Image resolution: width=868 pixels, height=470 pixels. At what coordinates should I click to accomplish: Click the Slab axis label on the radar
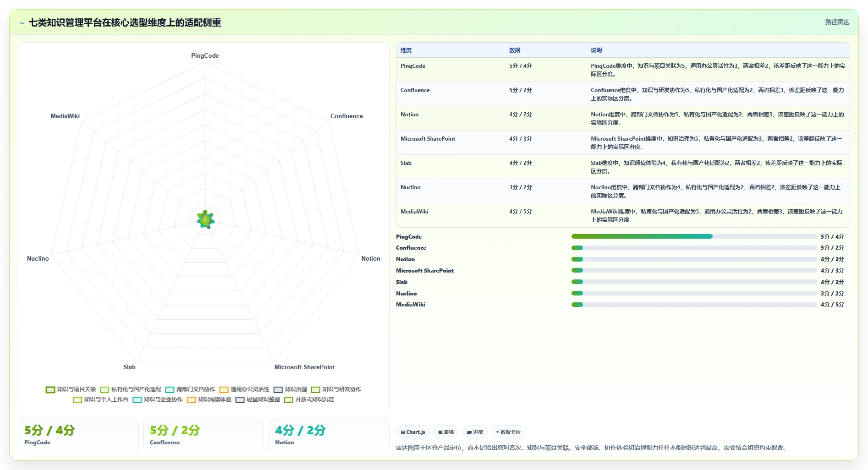pyautogui.click(x=129, y=367)
